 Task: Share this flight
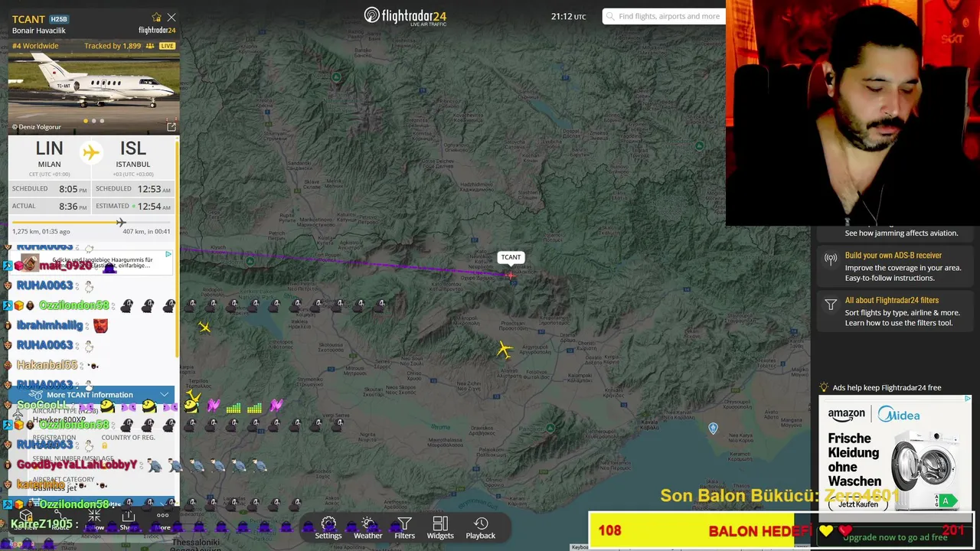[128, 521]
